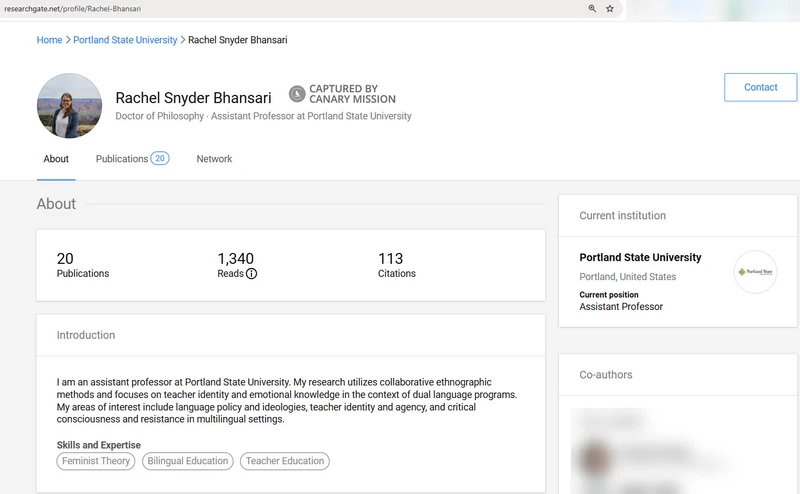800x494 pixels.
Task: Click the Publications count badge 20
Action: [x=160, y=158]
